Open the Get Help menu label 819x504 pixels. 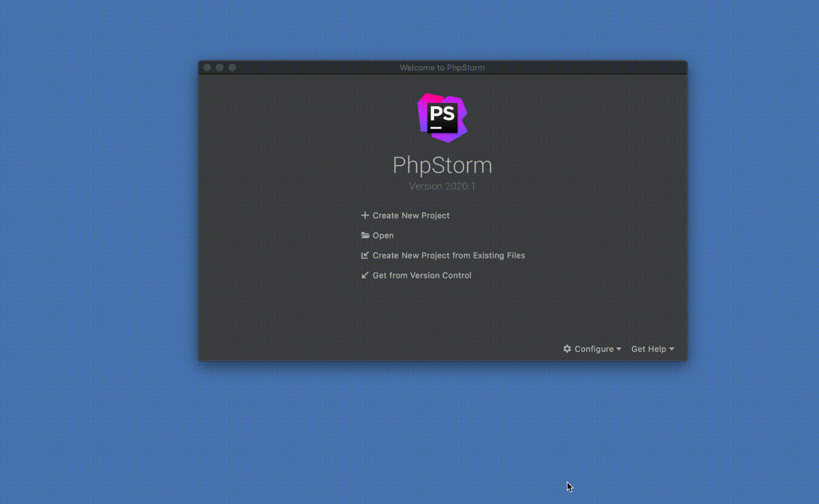pyautogui.click(x=648, y=349)
